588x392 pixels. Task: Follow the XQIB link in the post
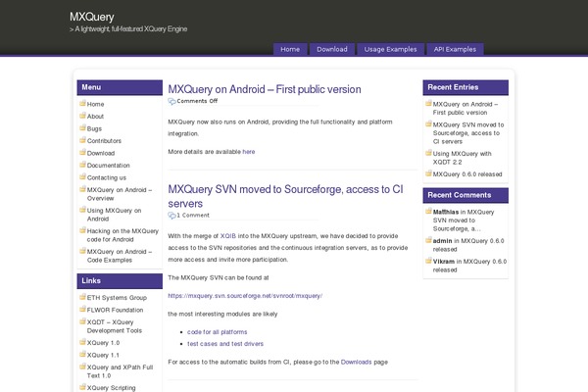pos(228,236)
